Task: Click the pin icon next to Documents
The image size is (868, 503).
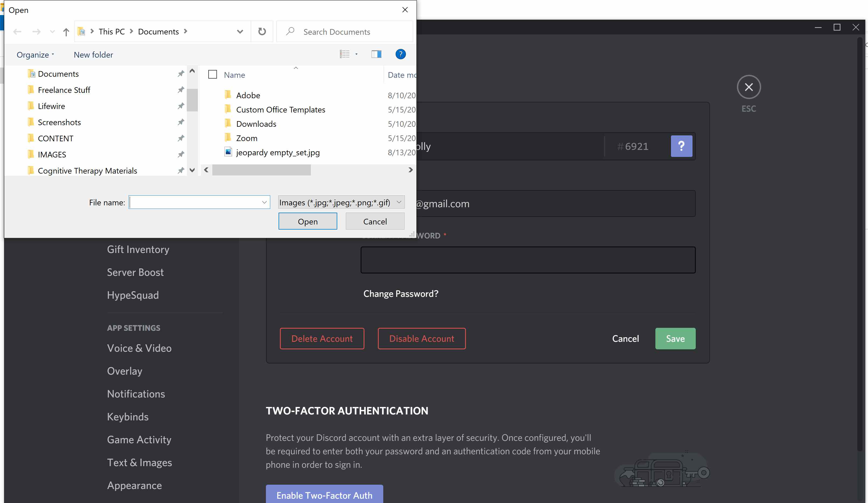Action: 180,74
